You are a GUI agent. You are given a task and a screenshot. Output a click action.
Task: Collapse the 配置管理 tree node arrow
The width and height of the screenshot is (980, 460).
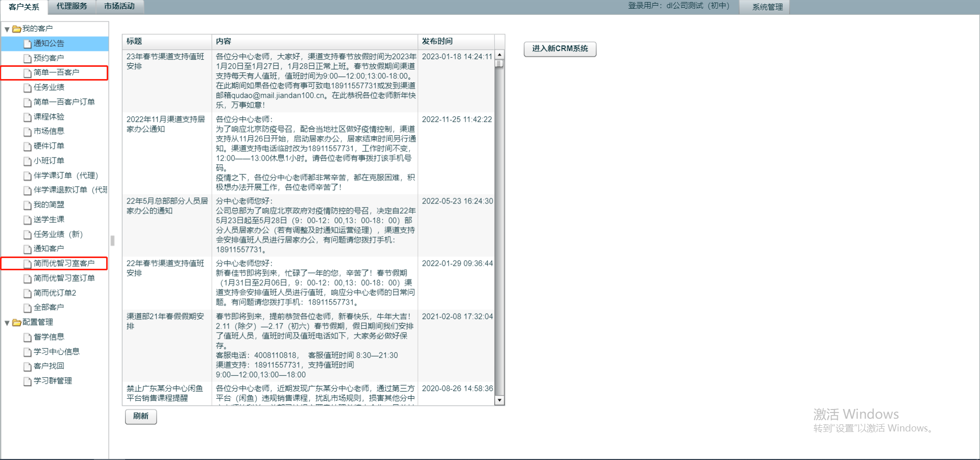pos(7,323)
